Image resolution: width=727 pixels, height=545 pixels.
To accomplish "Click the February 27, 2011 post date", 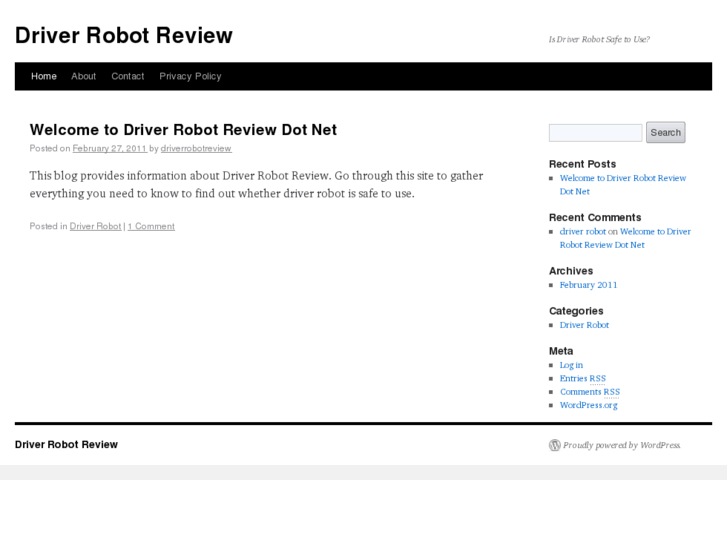I will [109, 148].
